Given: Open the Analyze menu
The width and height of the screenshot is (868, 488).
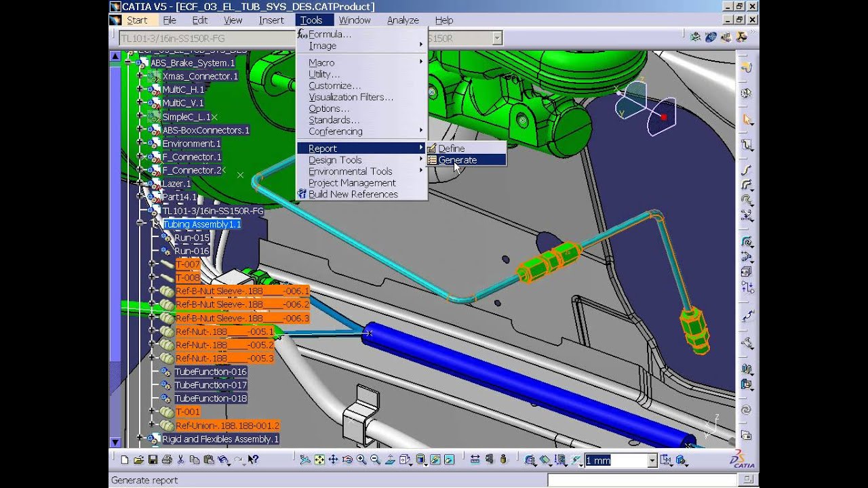Looking at the screenshot, I should [x=403, y=20].
